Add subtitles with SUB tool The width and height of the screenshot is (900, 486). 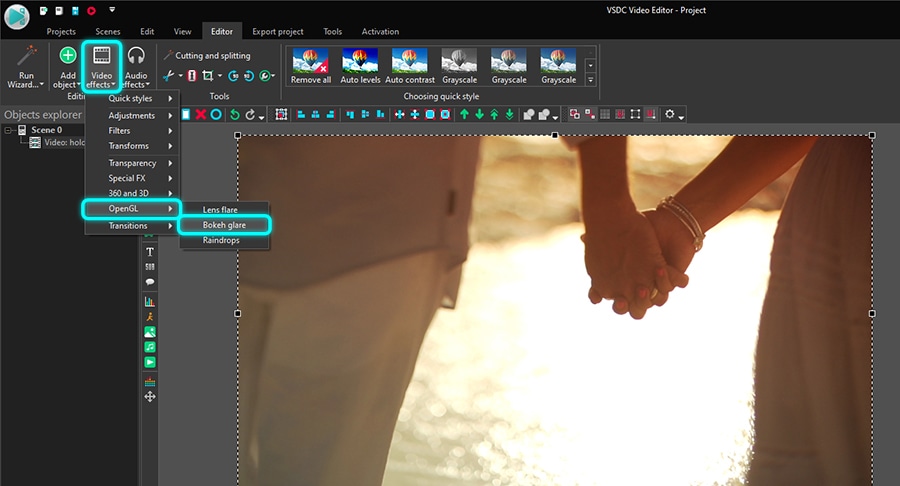(150, 267)
